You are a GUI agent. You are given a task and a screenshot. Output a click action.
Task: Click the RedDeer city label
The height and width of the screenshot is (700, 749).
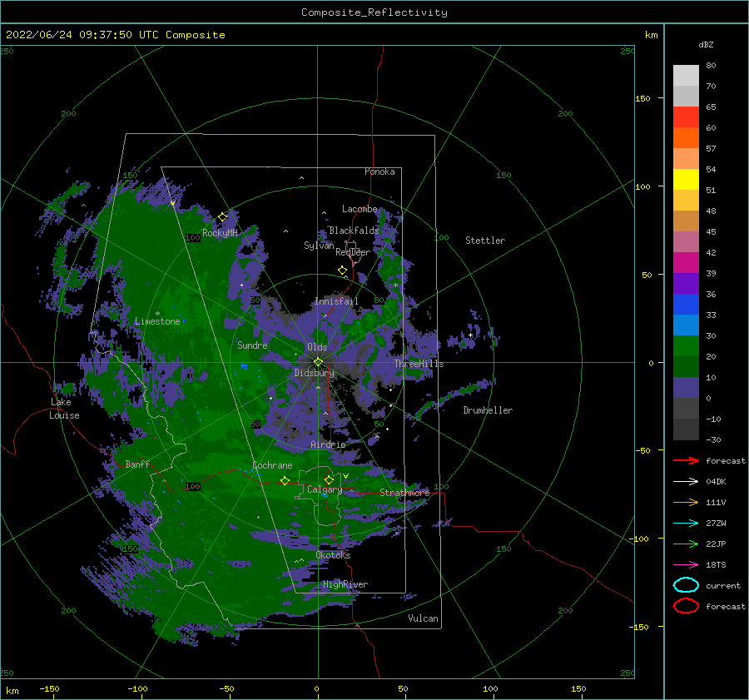pos(353,252)
